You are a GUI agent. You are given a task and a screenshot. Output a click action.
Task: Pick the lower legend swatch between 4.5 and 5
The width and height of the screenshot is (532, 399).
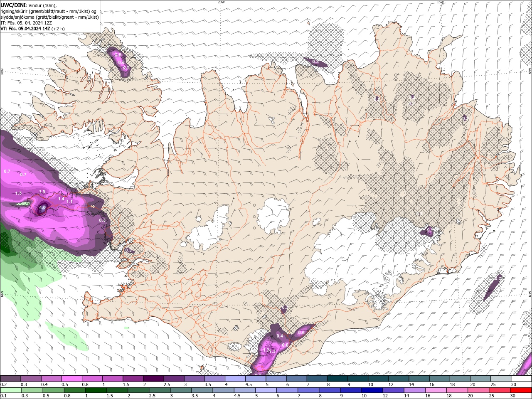(x=244, y=390)
